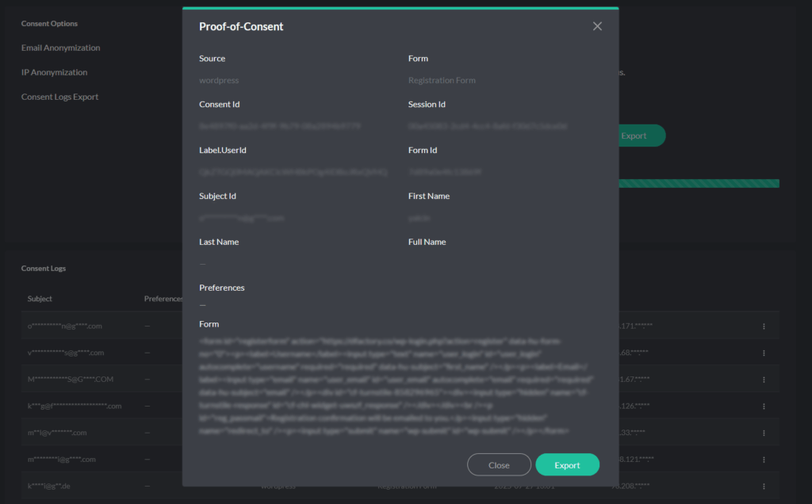This screenshot has height=504, width=812.
Task: Show the row actions for m********i@g****.com
Action: [x=764, y=459]
